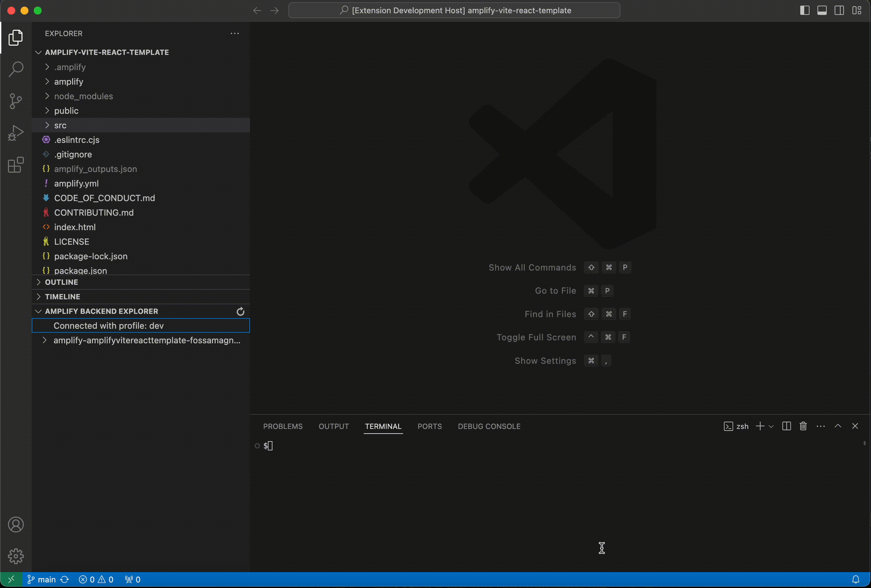The height and width of the screenshot is (588, 871).
Task: Switch to the DEBUG CONSOLE tab
Action: 489,427
